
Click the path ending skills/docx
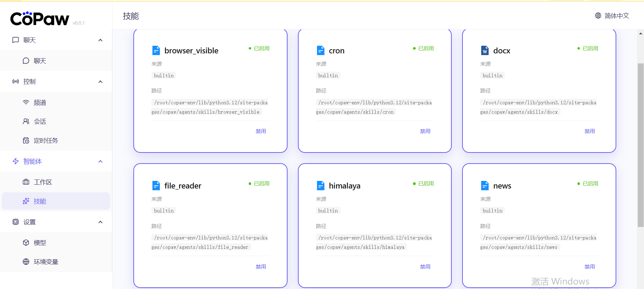538,107
